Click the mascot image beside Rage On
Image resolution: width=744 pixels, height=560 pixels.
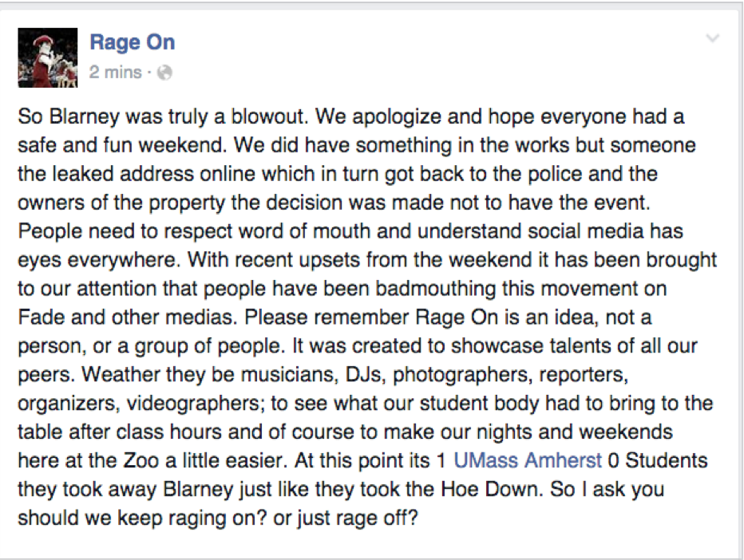click(x=48, y=57)
